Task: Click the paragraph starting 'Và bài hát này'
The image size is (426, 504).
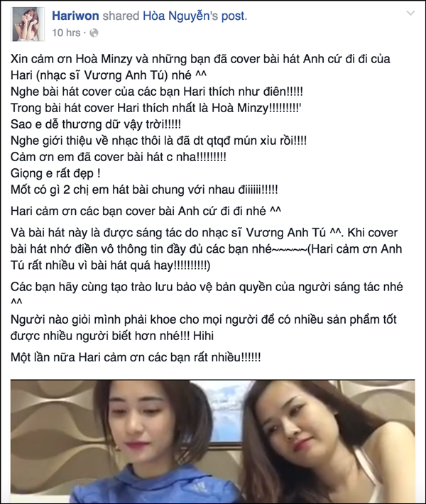Action: click(x=206, y=249)
